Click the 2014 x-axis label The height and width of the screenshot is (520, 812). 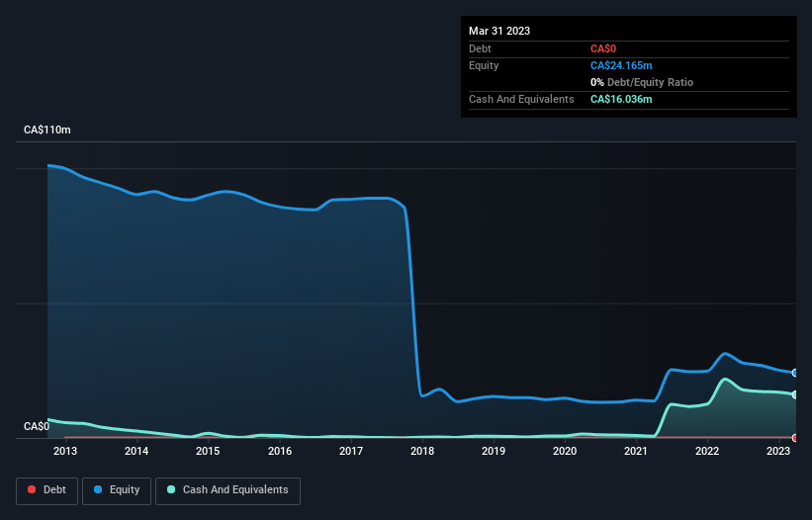pos(136,451)
